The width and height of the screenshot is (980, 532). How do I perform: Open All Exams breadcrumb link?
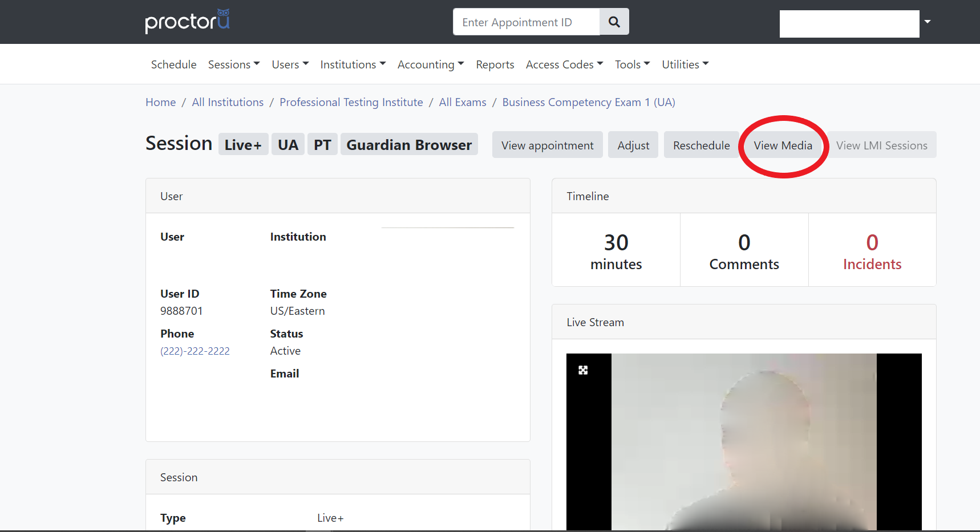point(463,102)
